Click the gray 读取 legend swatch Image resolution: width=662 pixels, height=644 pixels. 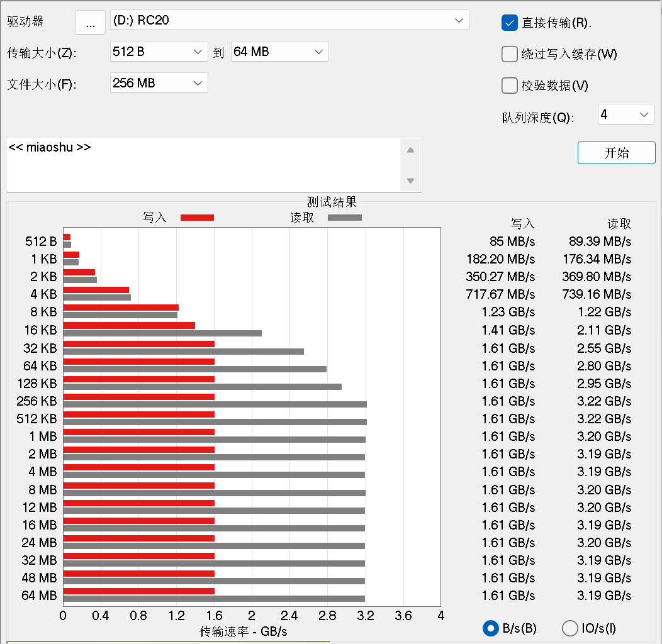tap(344, 218)
